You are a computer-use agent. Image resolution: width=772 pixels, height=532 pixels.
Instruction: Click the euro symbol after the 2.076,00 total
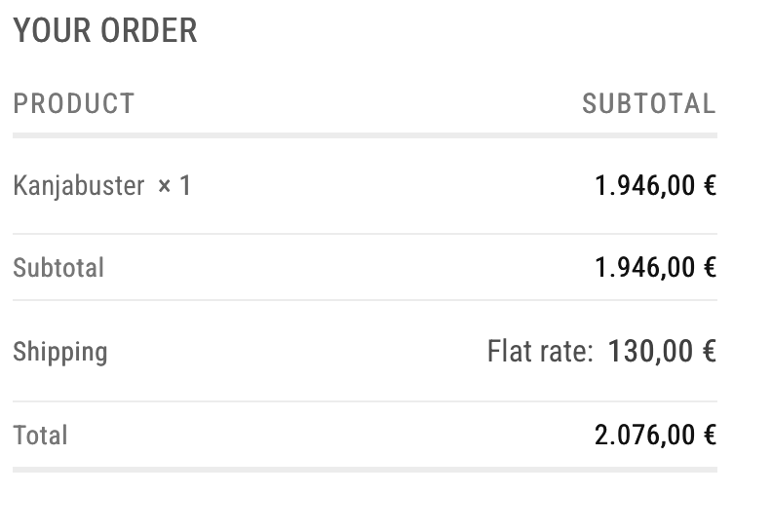pos(709,435)
